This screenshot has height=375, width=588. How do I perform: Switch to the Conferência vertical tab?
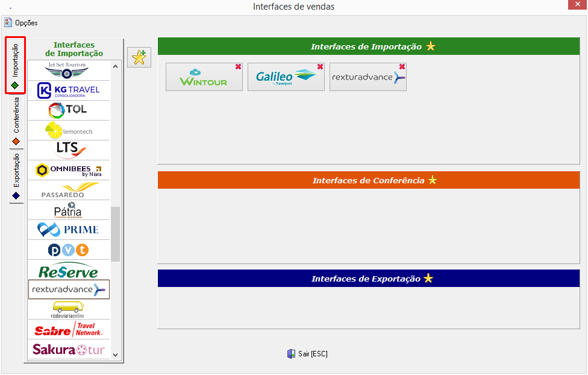click(x=16, y=121)
